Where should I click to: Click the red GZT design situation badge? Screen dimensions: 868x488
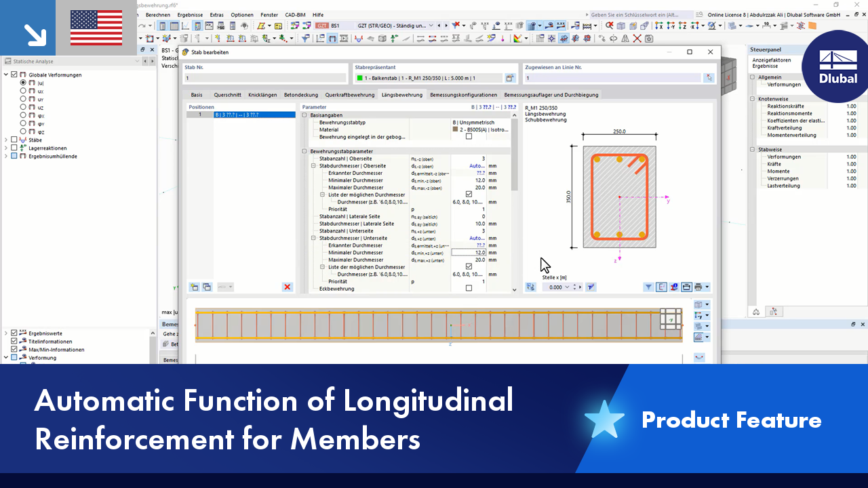pos(323,26)
